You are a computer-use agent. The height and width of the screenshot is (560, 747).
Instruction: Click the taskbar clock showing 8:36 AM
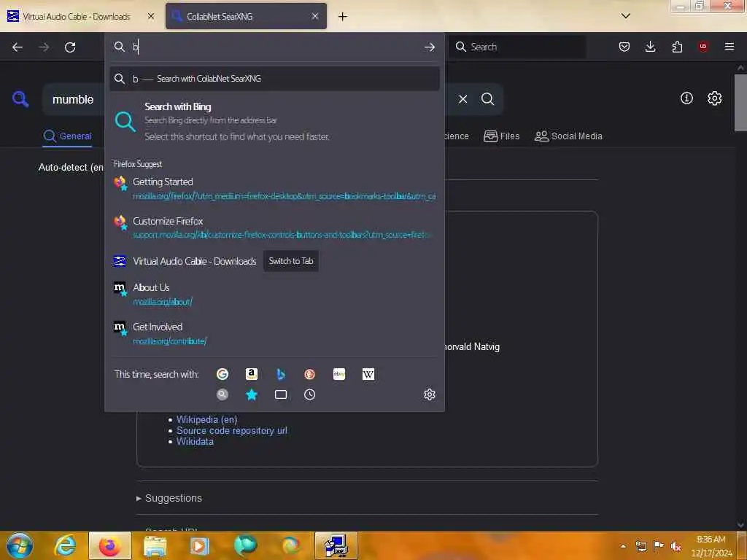[x=711, y=546]
